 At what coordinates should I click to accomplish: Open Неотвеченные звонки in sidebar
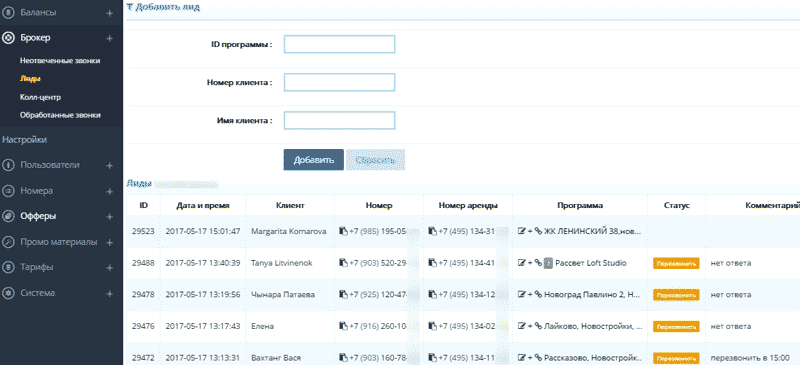coord(60,60)
